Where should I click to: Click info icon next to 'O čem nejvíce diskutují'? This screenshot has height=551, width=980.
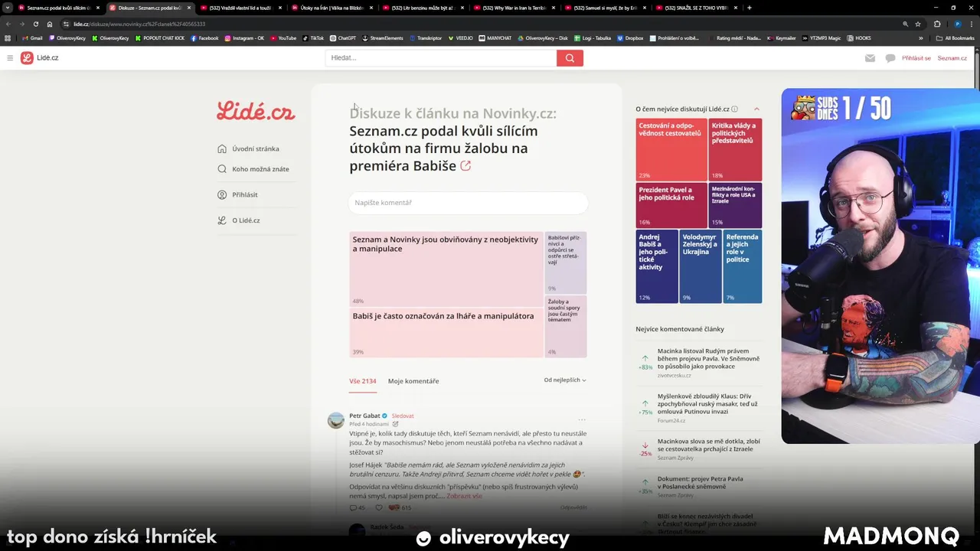(734, 109)
